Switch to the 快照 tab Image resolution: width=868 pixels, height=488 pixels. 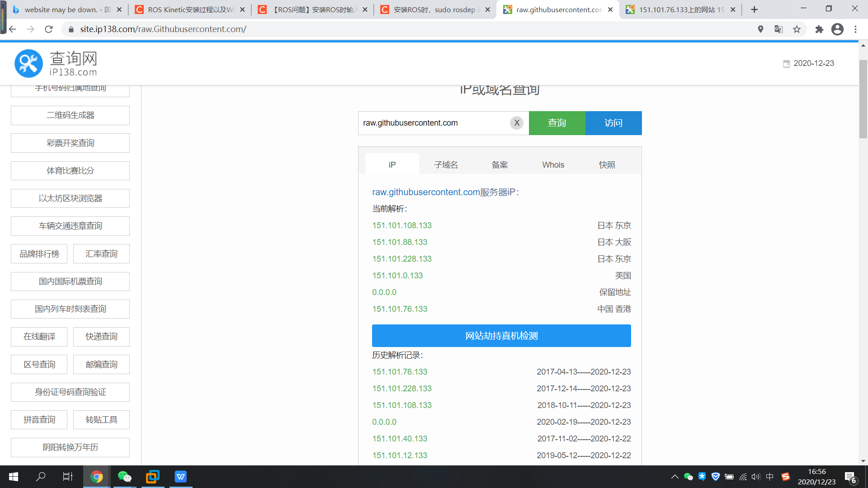coord(607,165)
